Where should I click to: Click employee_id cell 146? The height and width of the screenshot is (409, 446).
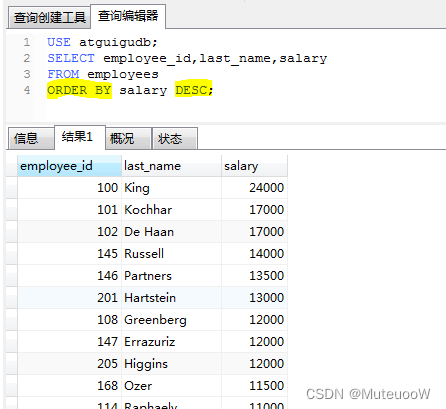pyautogui.click(x=69, y=276)
